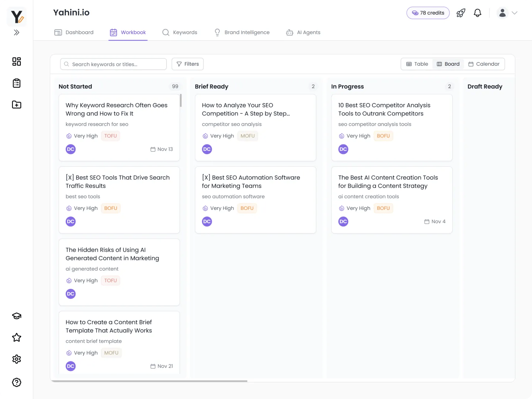Click the 78 credits badge

[428, 13]
